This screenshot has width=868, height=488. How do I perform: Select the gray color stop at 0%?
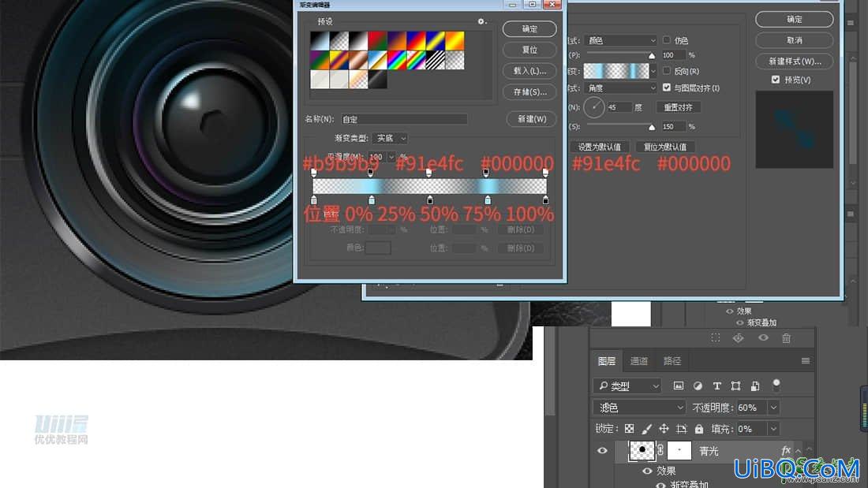point(314,199)
